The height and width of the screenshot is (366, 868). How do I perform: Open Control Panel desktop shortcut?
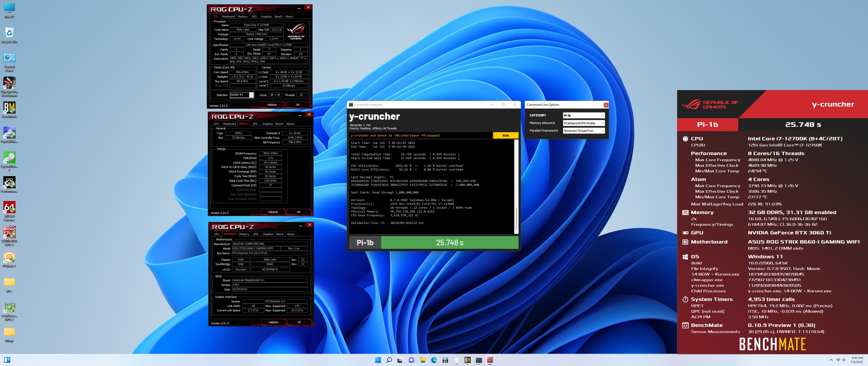click(9, 62)
